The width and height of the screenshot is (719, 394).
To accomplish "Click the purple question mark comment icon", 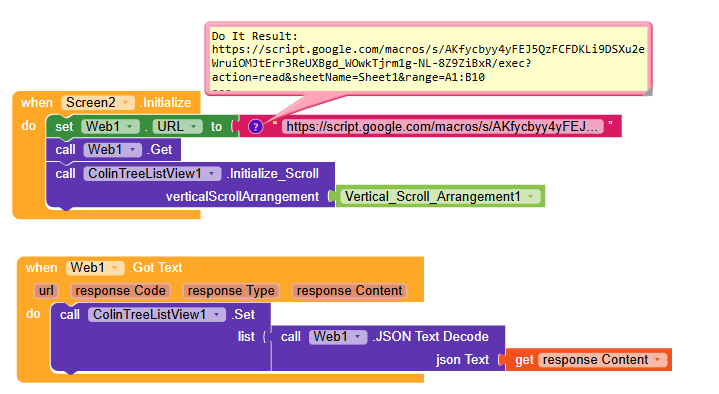I will [x=255, y=127].
